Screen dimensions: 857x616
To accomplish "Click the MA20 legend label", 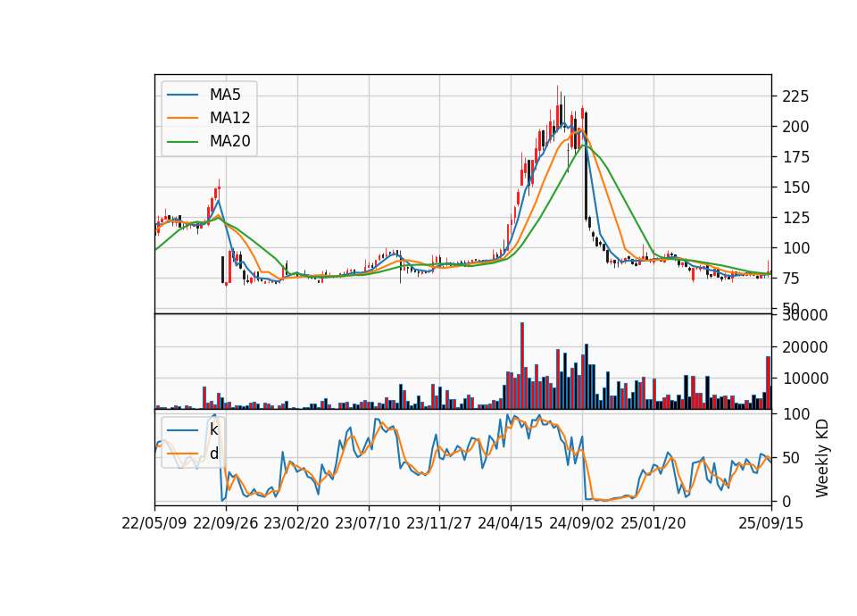I will pos(229,141).
